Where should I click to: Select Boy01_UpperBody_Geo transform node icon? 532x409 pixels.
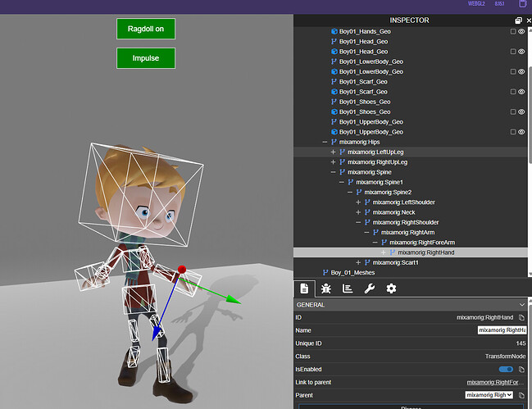(x=334, y=122)
